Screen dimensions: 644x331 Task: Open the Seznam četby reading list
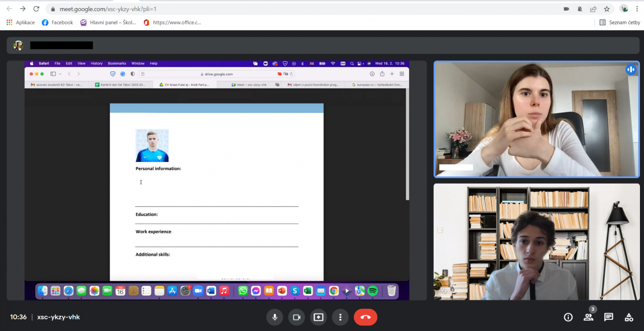[x=620, y=23]
